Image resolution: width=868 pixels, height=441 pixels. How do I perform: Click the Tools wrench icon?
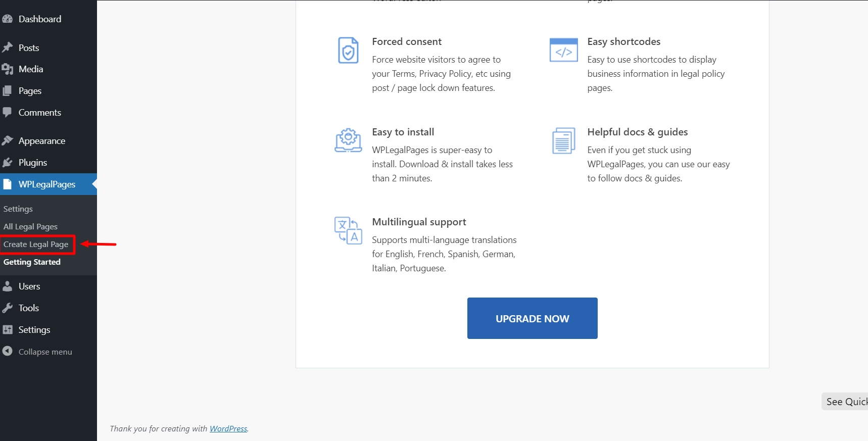point(7,308)
